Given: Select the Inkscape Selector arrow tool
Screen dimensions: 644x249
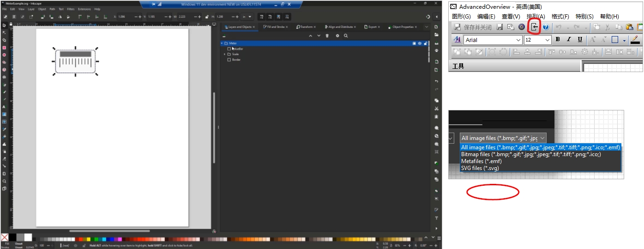Looking at the screenshot, I should click(4, 25).
